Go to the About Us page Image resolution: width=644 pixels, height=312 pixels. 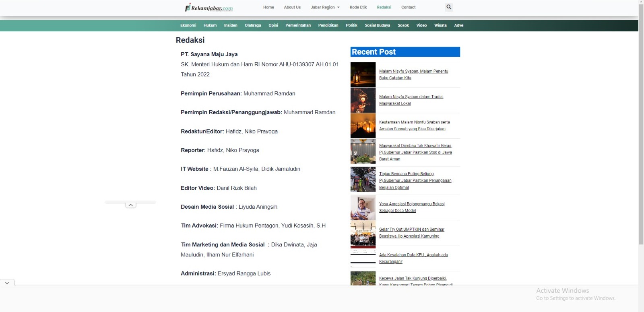(292, 7)
